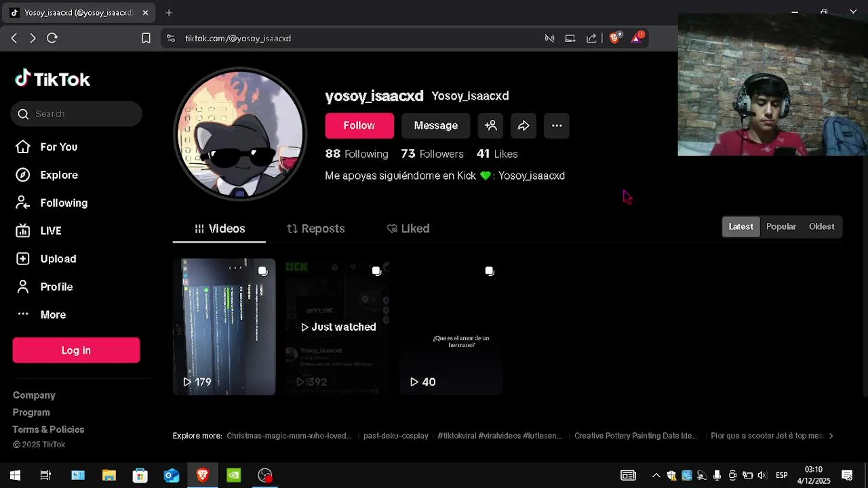Sort videos by Latest
The height and width of the screenshot is (488, 868).
(x=741, y=226)
